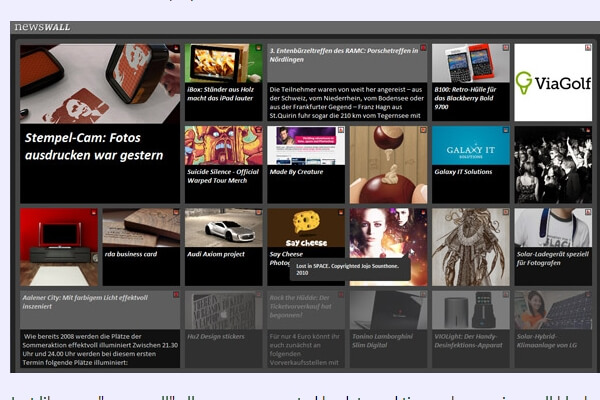Open the 'HoZ Design stickers' title
The image size is (600, 400).
point(216,336)
